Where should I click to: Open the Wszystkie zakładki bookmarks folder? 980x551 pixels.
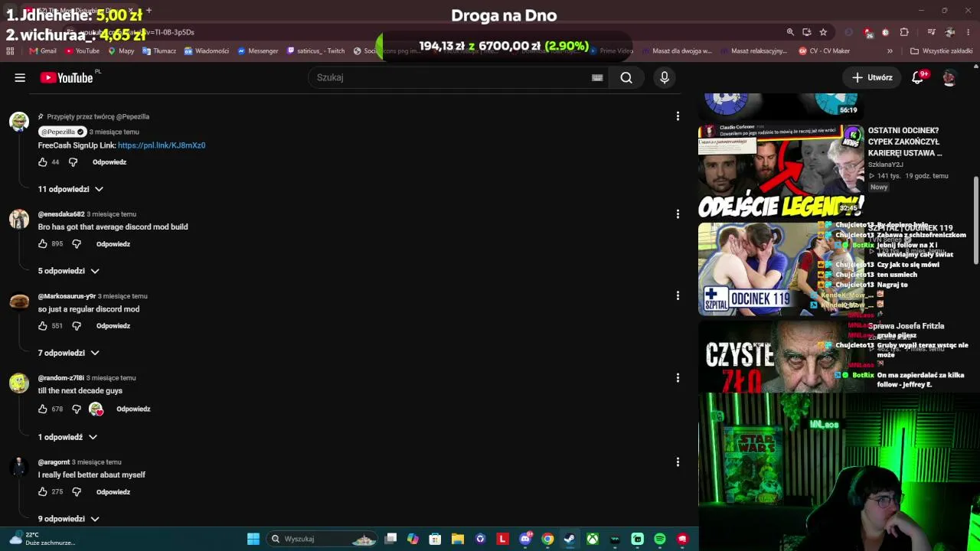pos(941,51)
